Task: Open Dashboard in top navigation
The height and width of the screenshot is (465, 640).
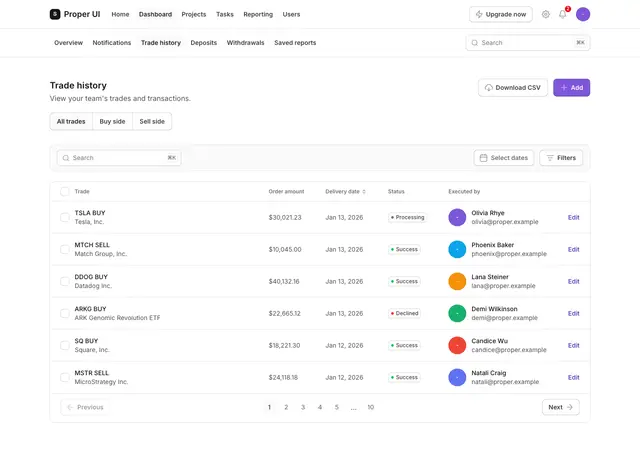Action: pyautogui.click(x=155, y=14)
